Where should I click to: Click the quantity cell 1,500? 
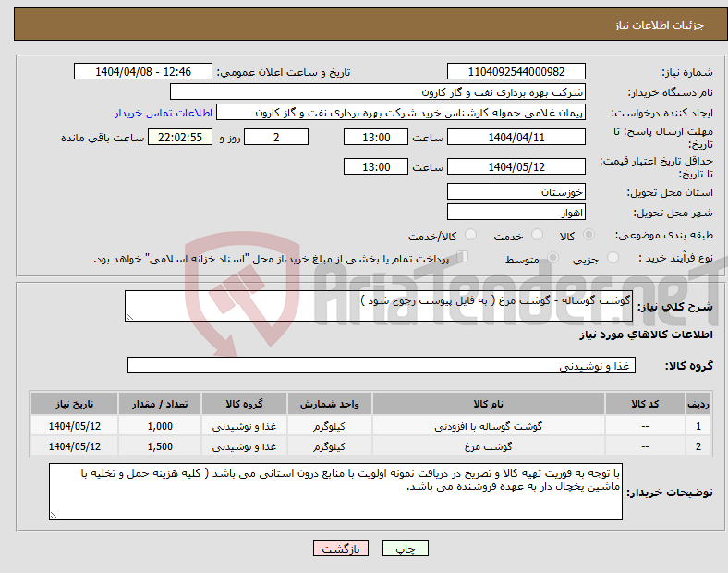pyautogui.click(x=160, y=446)
